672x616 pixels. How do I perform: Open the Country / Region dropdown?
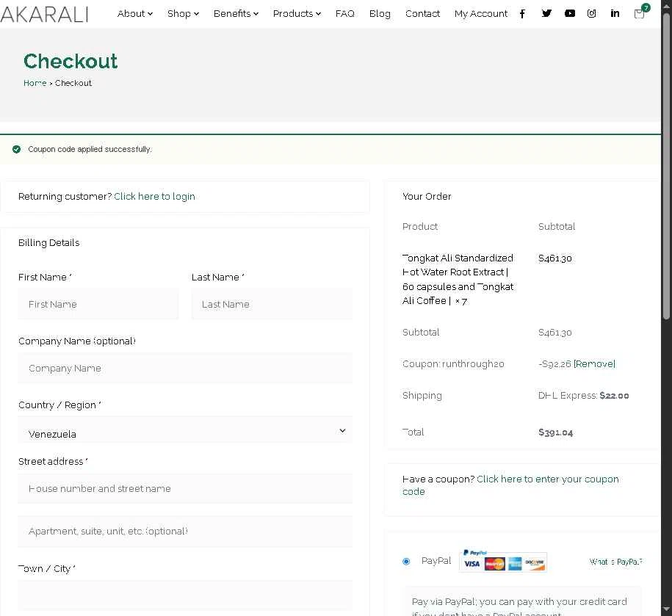185,431
